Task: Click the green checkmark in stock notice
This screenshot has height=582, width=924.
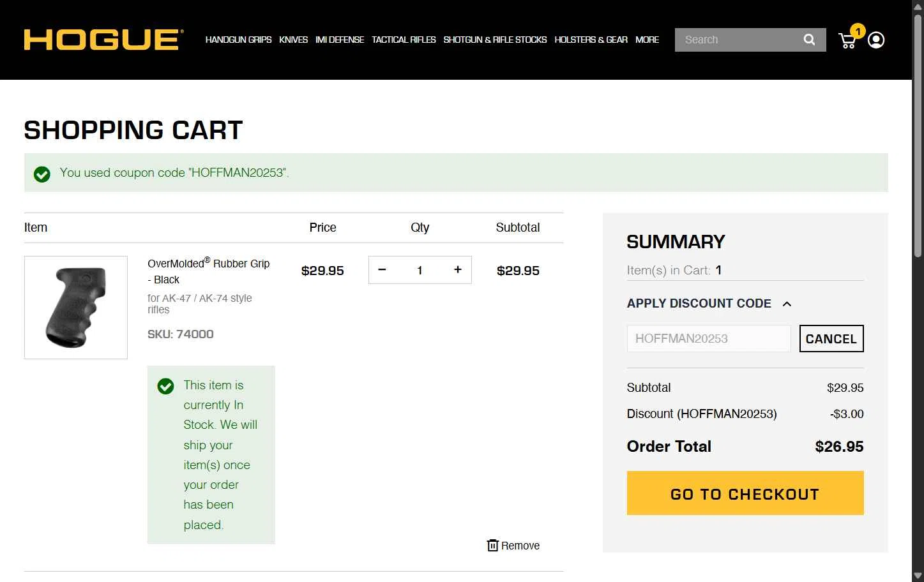Action: point(165,386)
